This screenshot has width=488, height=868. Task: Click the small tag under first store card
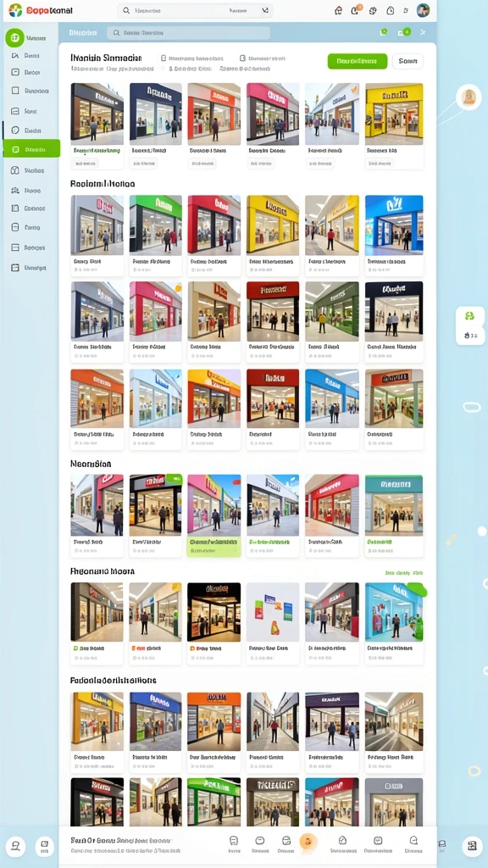(x=86, y=164)
